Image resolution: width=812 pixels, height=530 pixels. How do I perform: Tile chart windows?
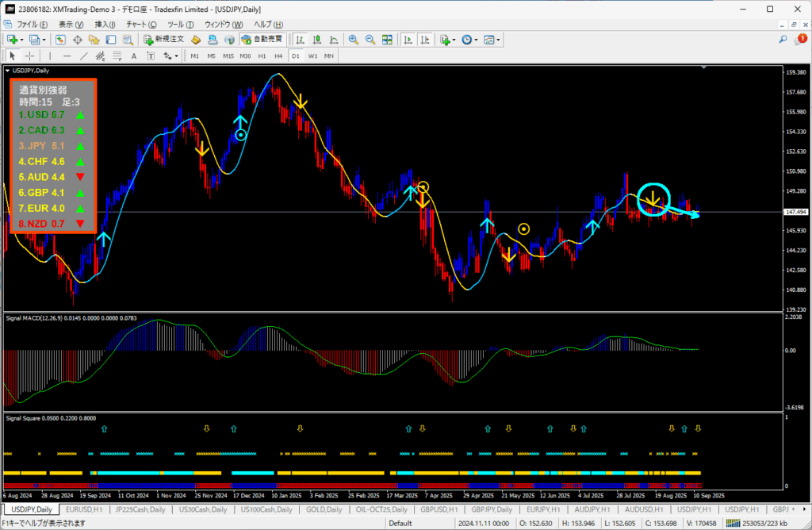click(x=387, y=40)
